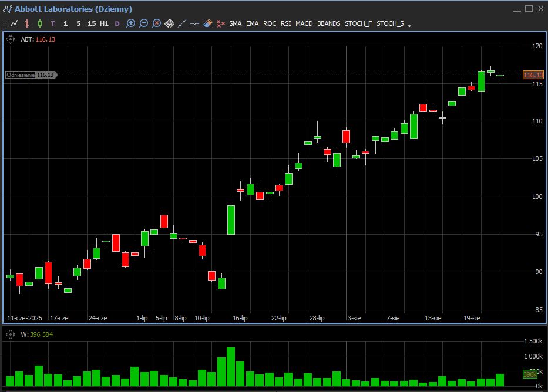Zoom out with the magnifier minus icon
Viewport: 548px width, 392px height.
pyautogui.click(x=143, y=23)
